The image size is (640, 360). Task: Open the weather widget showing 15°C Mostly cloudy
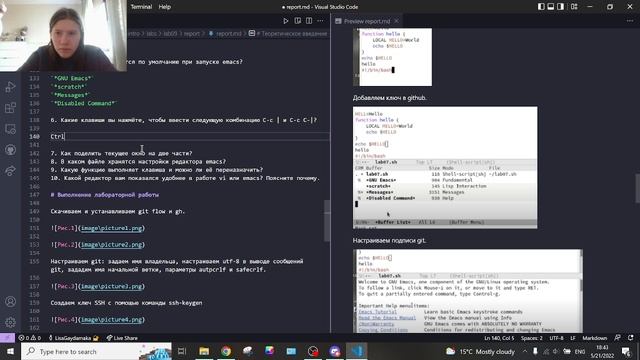[x=480, y=351]
